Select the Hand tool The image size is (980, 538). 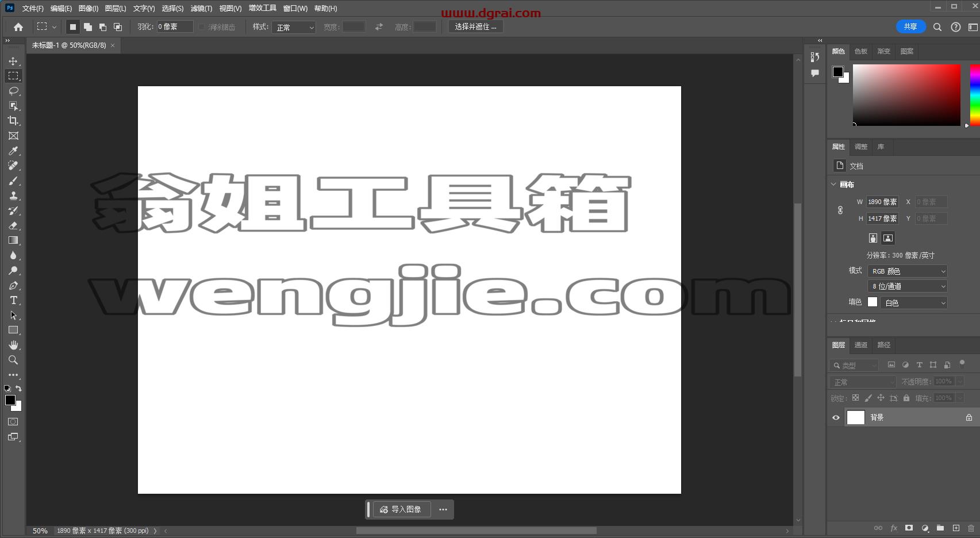13,345
